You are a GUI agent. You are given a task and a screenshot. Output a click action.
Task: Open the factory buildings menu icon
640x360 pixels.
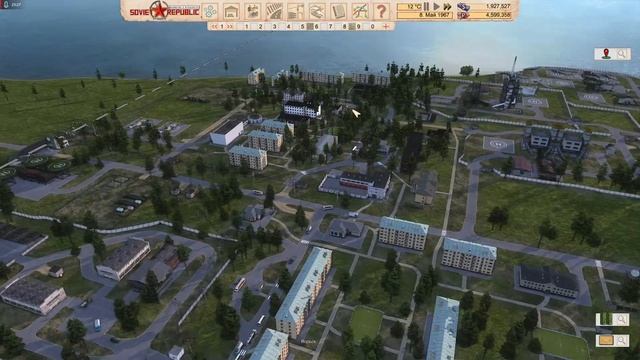point(252,11)
